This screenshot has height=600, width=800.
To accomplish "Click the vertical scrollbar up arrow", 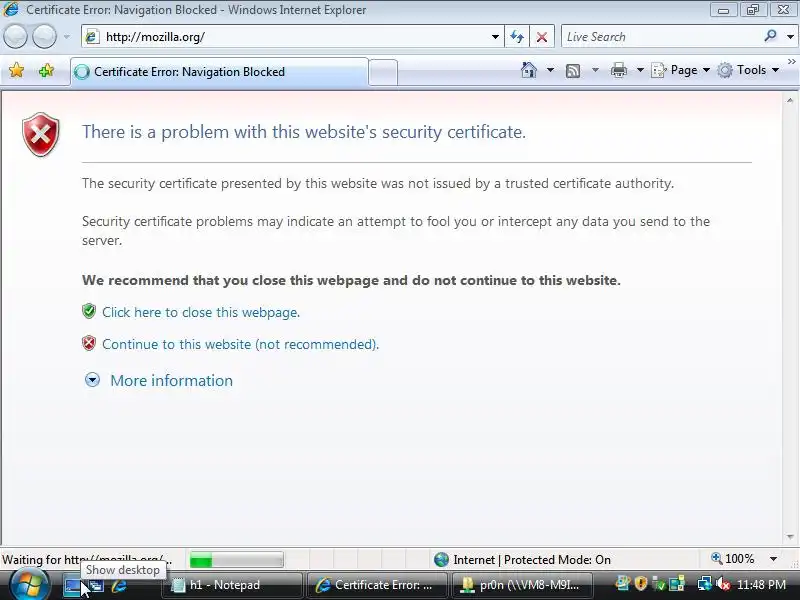I will (x=790, y=101).
